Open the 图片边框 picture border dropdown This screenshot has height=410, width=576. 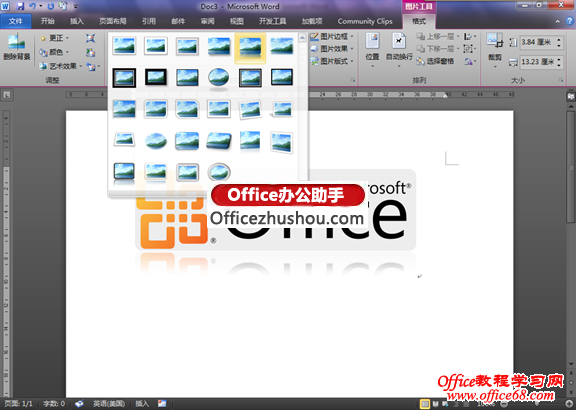332,36
